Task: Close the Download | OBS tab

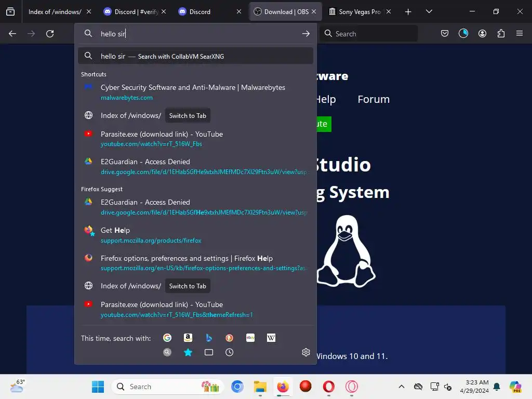Action: [314, 11]
